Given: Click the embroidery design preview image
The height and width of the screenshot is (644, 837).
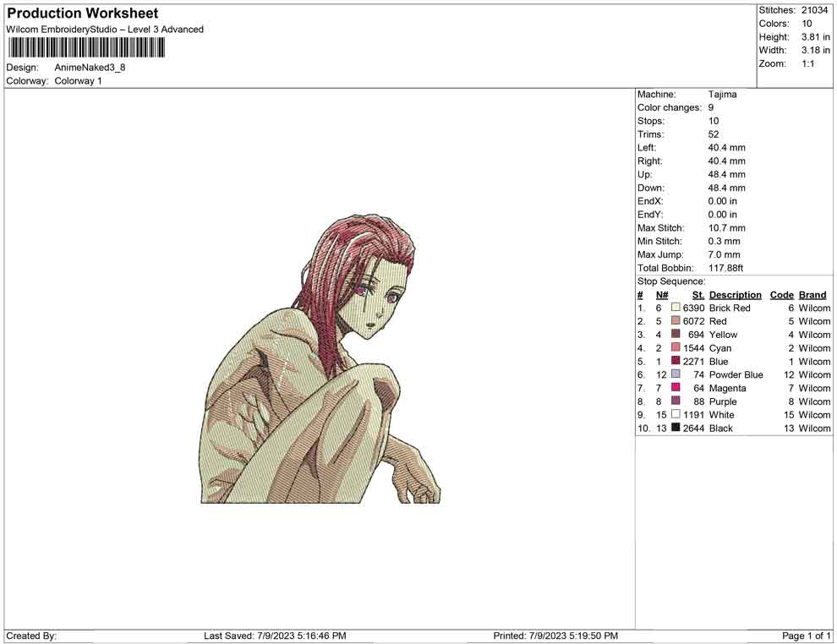Looking at the screenshot, I should click(320, 358).
